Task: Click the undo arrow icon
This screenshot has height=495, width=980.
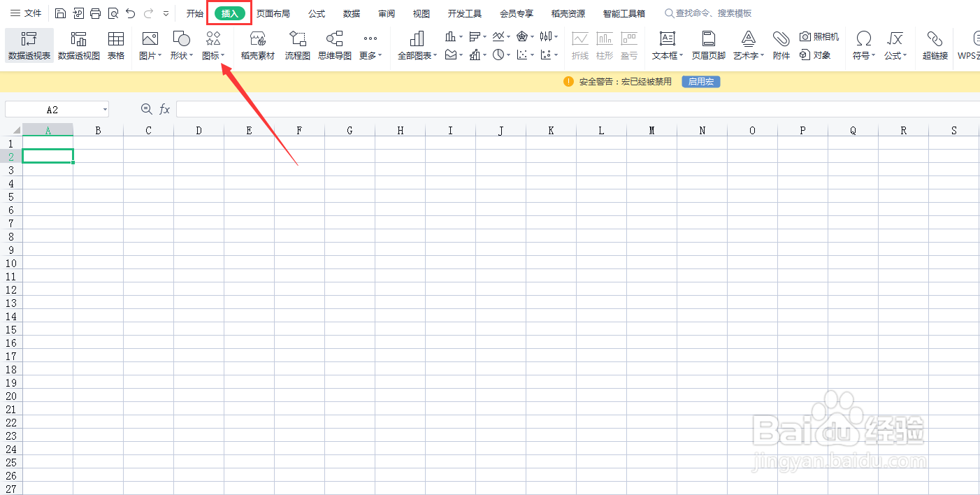Action: 131,13
